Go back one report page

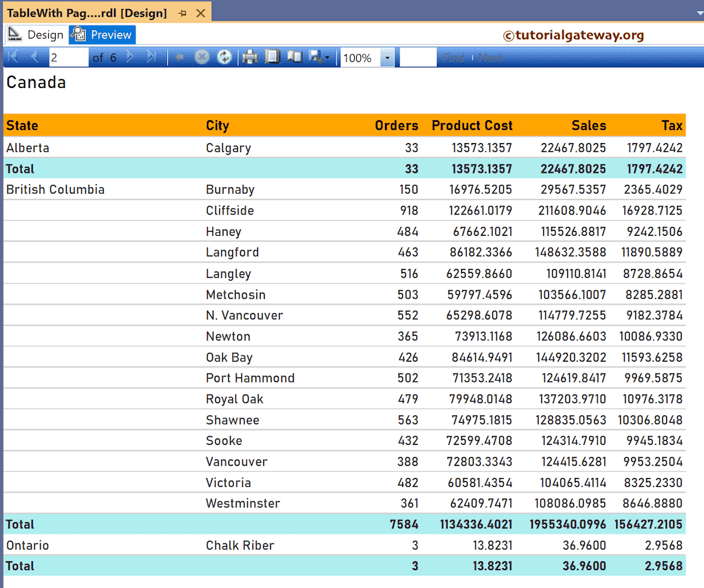34,56
